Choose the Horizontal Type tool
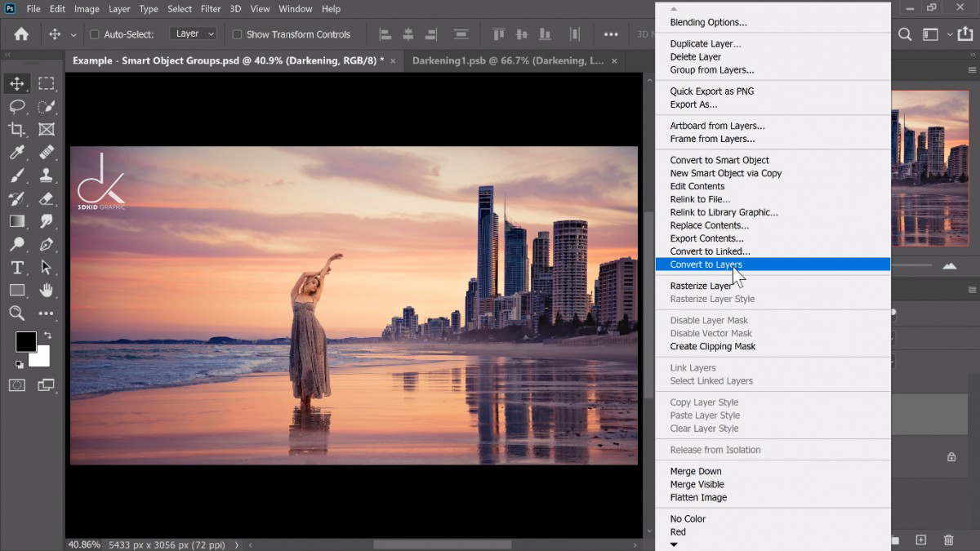 18,267
